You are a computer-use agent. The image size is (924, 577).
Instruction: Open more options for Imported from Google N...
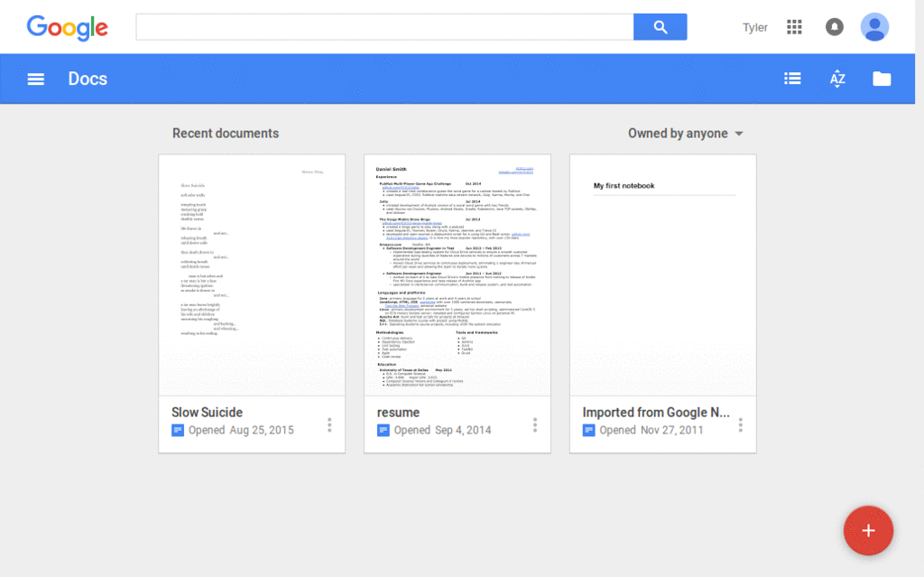click(741, 424)
